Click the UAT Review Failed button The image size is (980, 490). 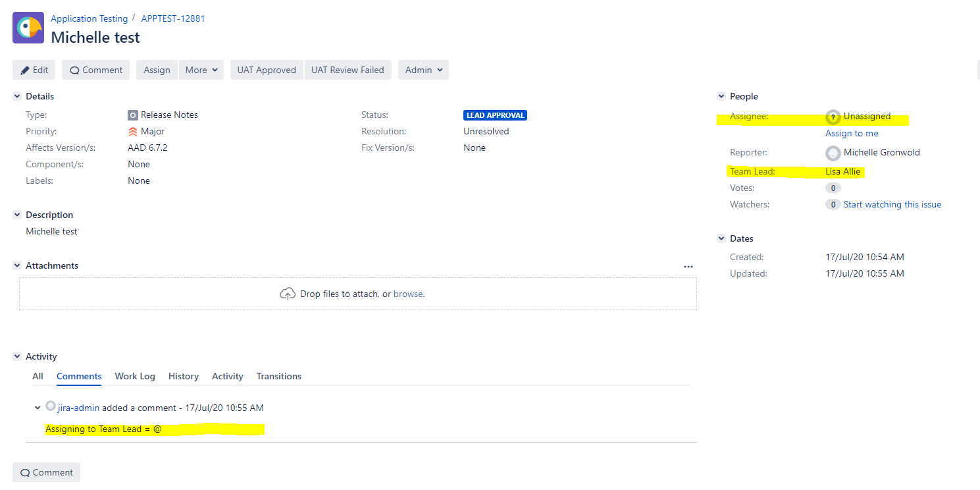(x=348, y=70)
